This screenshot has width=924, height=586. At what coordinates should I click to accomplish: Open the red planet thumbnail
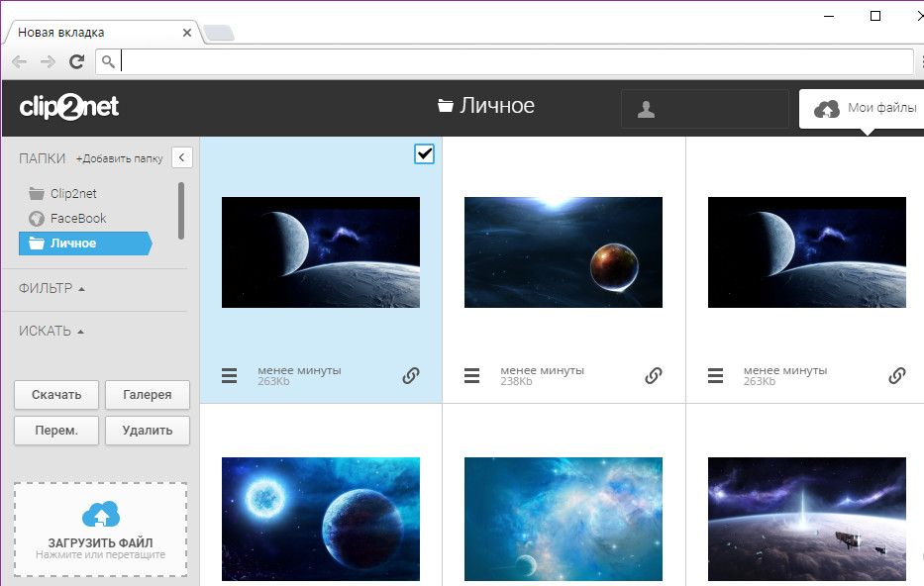[564, 252]
